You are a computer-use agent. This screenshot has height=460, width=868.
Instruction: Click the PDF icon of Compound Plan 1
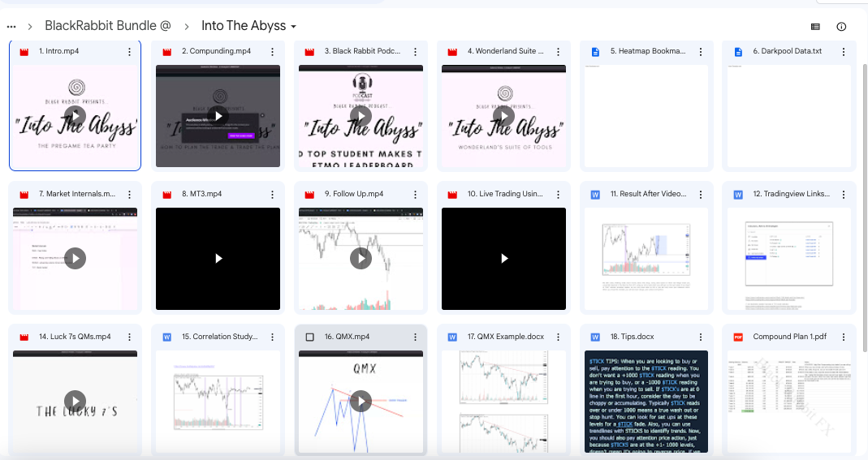[x=738, y=337]
